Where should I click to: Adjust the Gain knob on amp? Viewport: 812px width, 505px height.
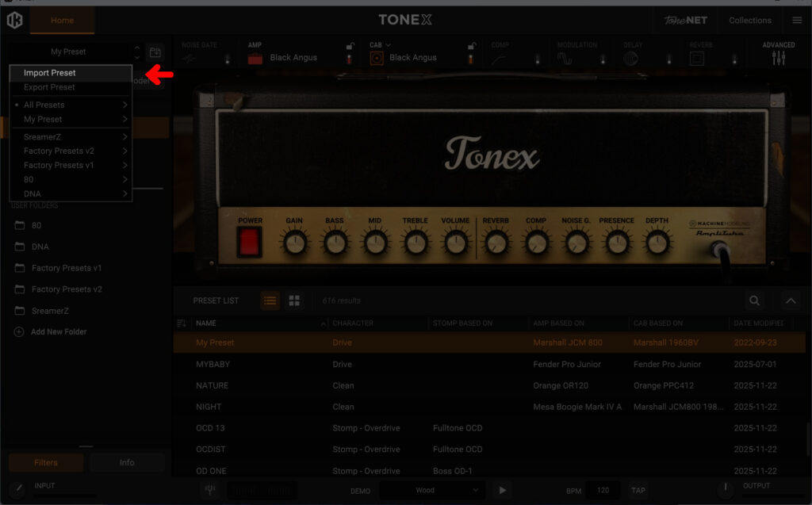tap(294, 243)
